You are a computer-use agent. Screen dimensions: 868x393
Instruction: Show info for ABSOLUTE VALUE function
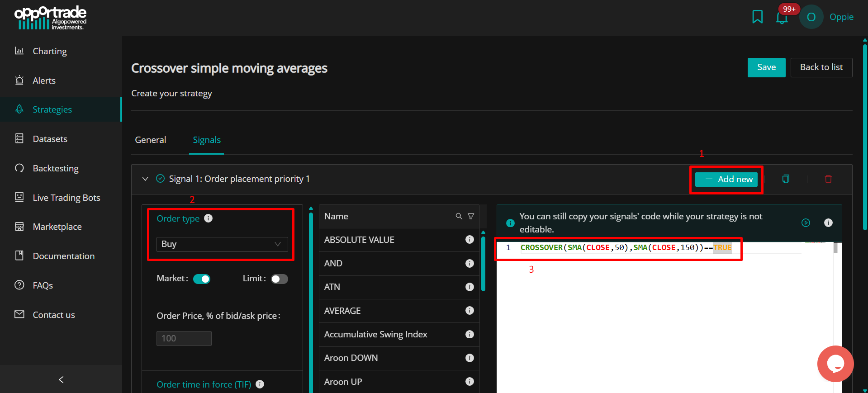click(x=470, y=239)
